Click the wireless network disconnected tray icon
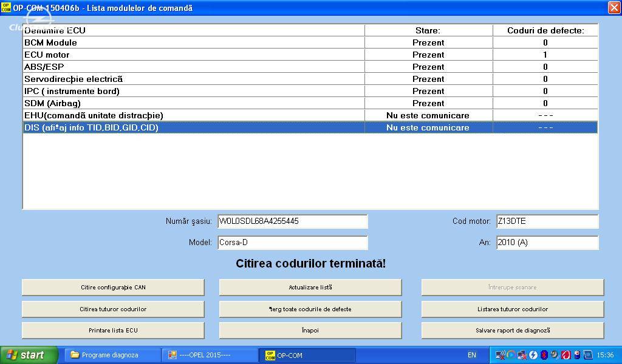 point(501,355)
